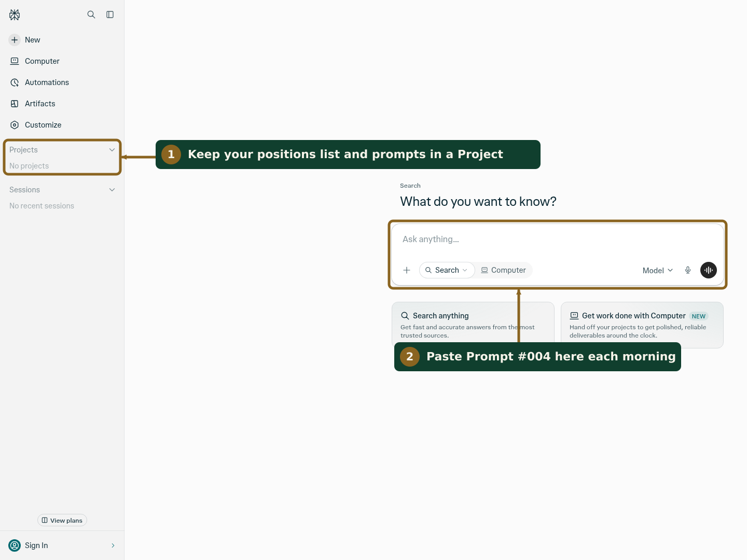Start voice mode with waveform button
The height and width of the screenshot is (560, 747).
point(709,270)
